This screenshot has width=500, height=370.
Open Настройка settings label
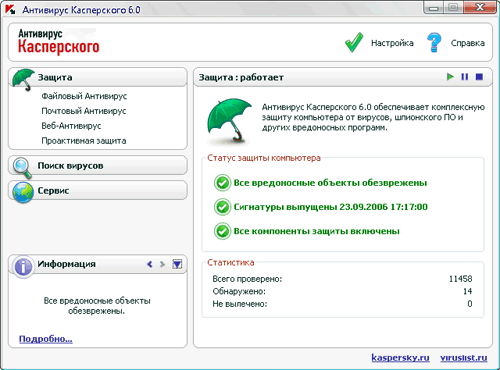pyautogui.click(x=392, y=43)
